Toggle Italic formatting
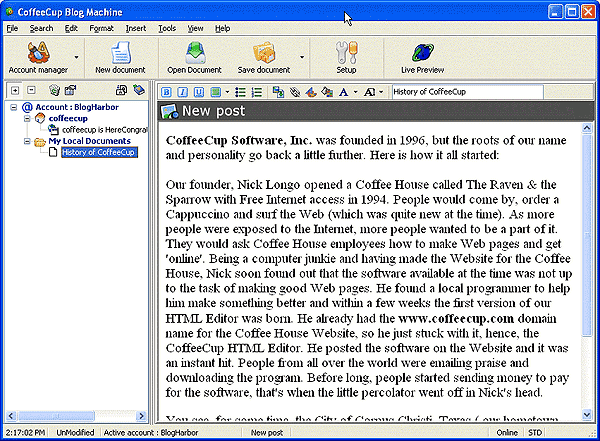The height and width of the screenshot is (441, 600). (x=183, y=92)
